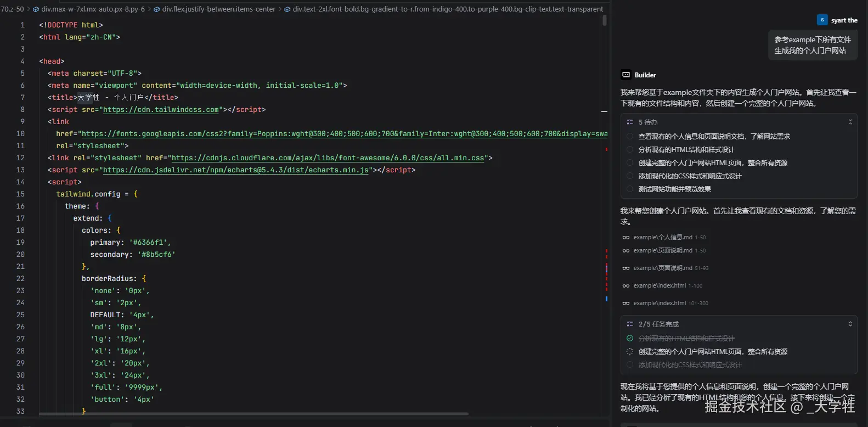Click the green completed check on '分析现有的HTML结构和样式设计'
This screenshot has width=868, height=427.
630,338
